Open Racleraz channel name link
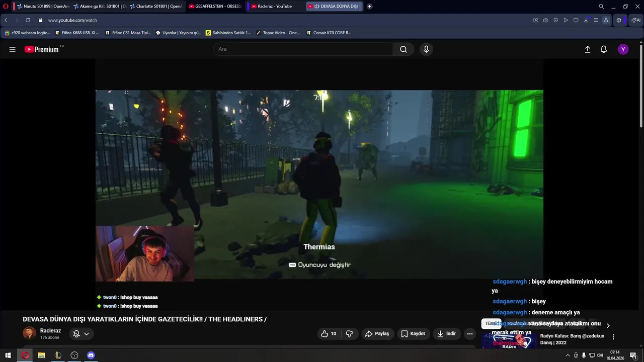Screen dimensions: 644x362 click(x=50, y=331)
